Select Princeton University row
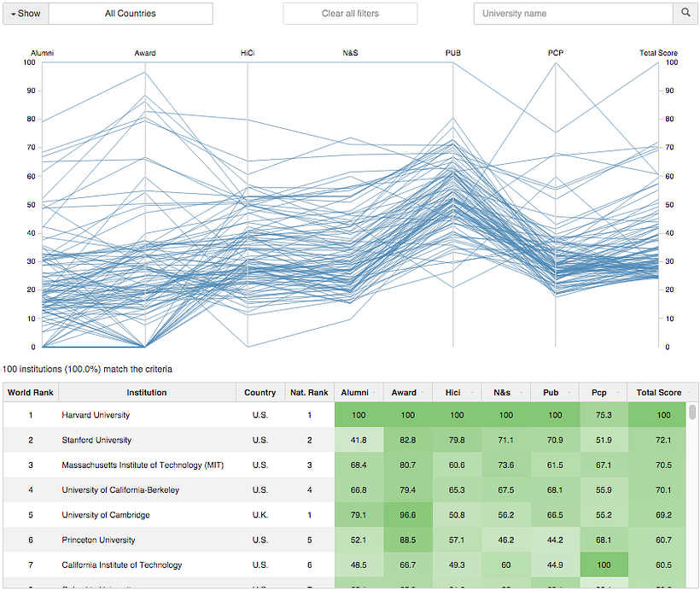 [344, 540]
